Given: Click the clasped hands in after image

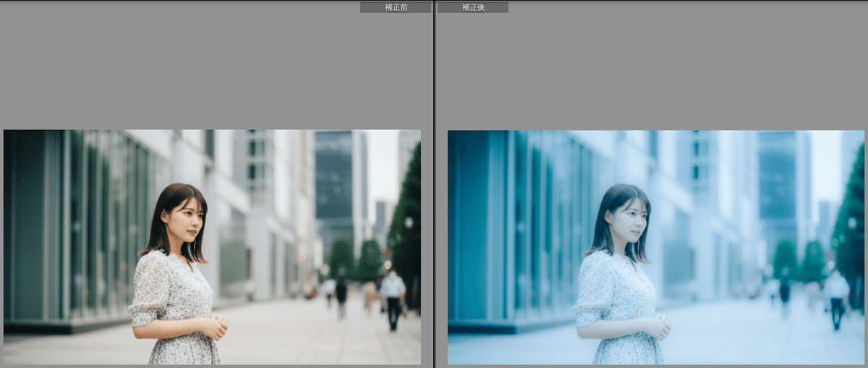Looking at the screenshot, I should coord(658,327).
